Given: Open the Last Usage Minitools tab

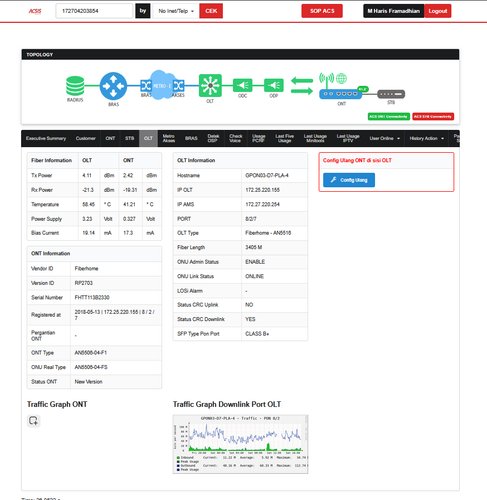Looking at the screenshot, I should pos(315,138).
